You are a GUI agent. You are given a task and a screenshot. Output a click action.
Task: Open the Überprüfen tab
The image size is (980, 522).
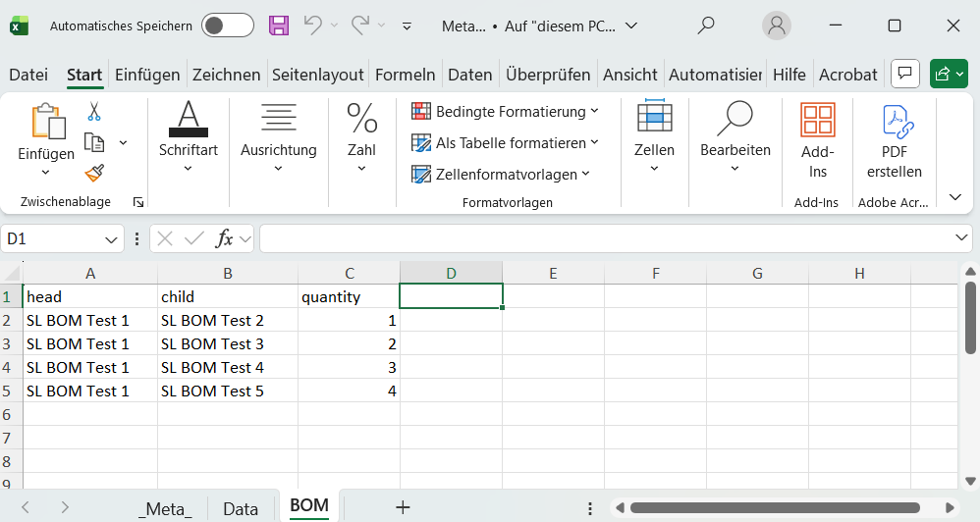(x=548, y=75)
